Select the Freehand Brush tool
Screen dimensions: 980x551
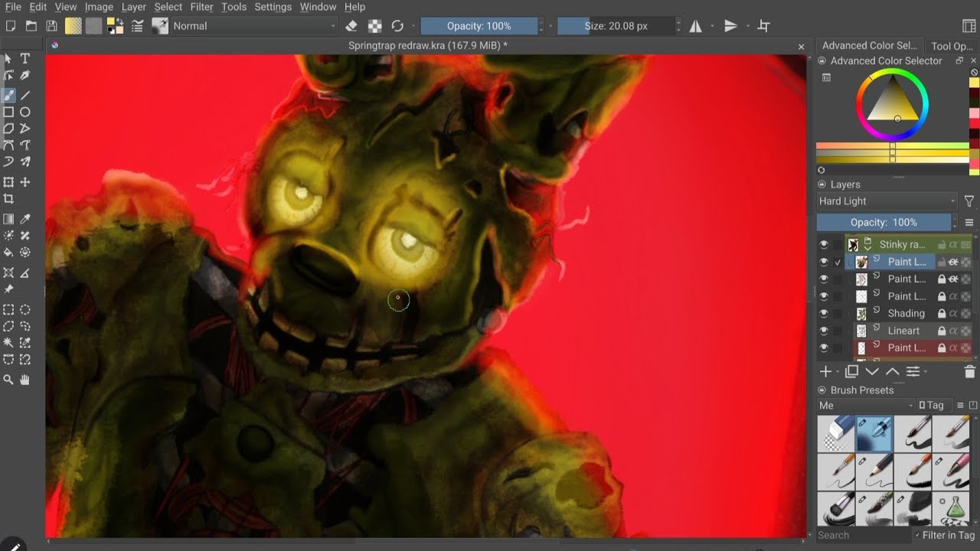[x=8, y=96]
